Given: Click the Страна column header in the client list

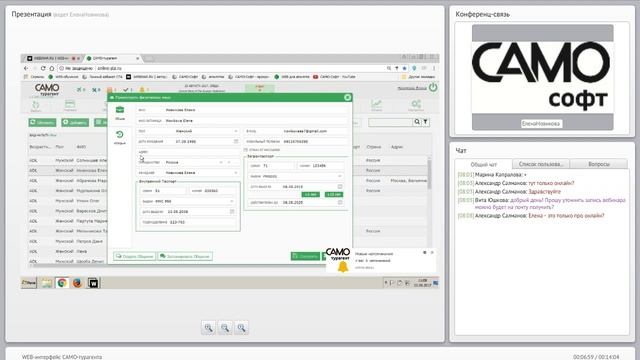Looking at the screenshot, I should tap(373, 147).
